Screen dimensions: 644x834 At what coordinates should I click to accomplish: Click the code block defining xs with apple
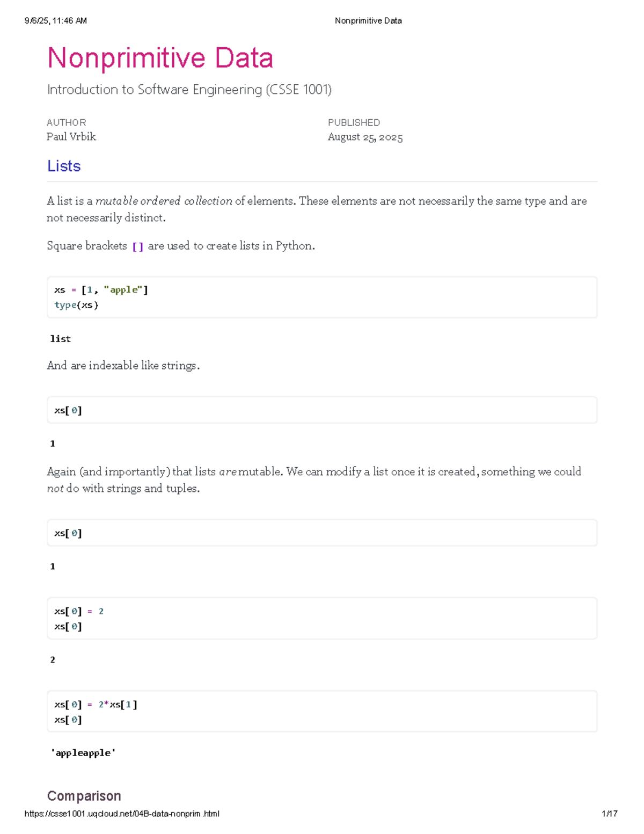click(322, 297)
